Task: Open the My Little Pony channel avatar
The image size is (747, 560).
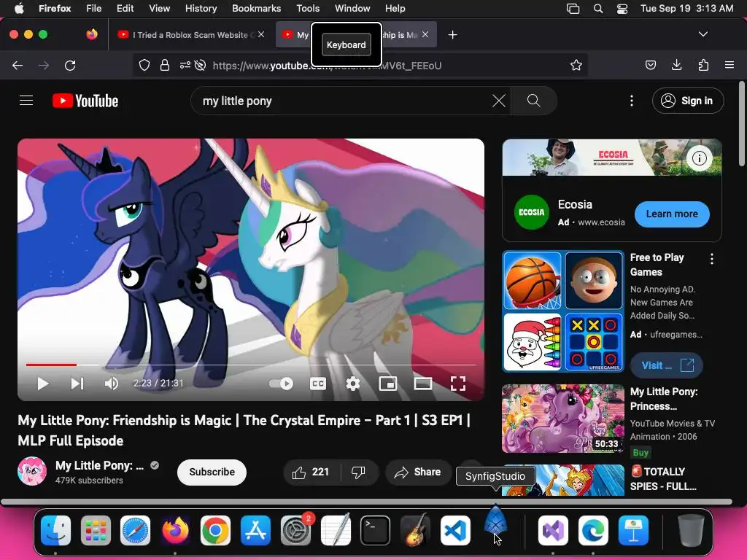Action: point(32,472)
